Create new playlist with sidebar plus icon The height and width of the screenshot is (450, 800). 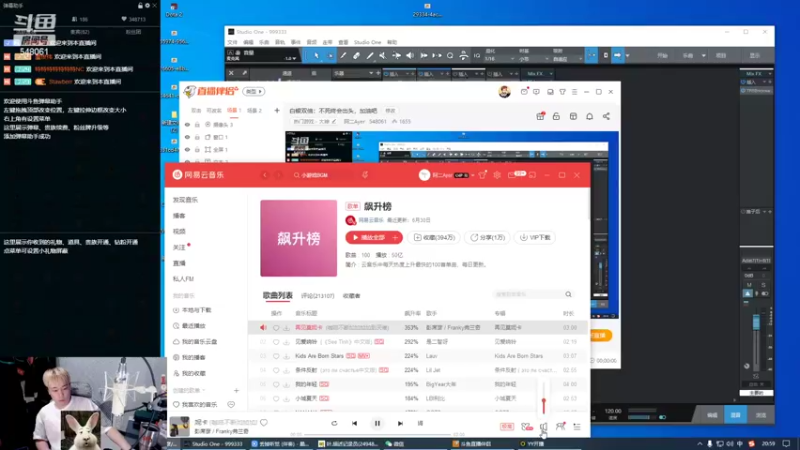pyautogui.click(x=236, y=391)
